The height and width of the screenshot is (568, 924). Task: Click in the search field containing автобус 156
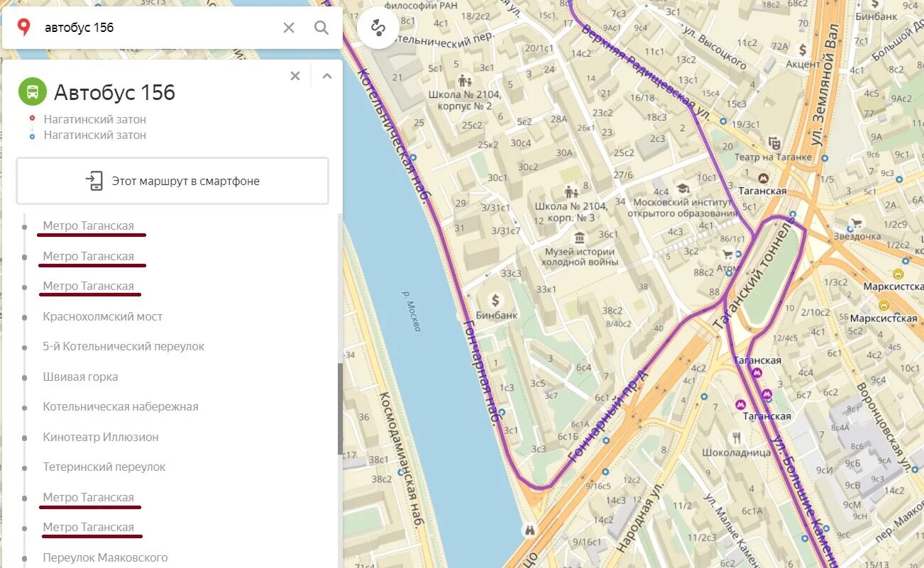tap(160, 28)
